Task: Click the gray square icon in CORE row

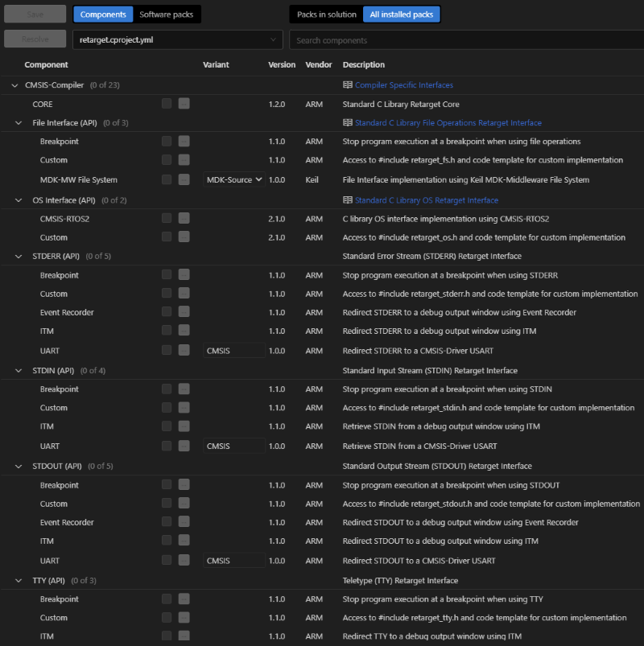Action: click(184, 104)
